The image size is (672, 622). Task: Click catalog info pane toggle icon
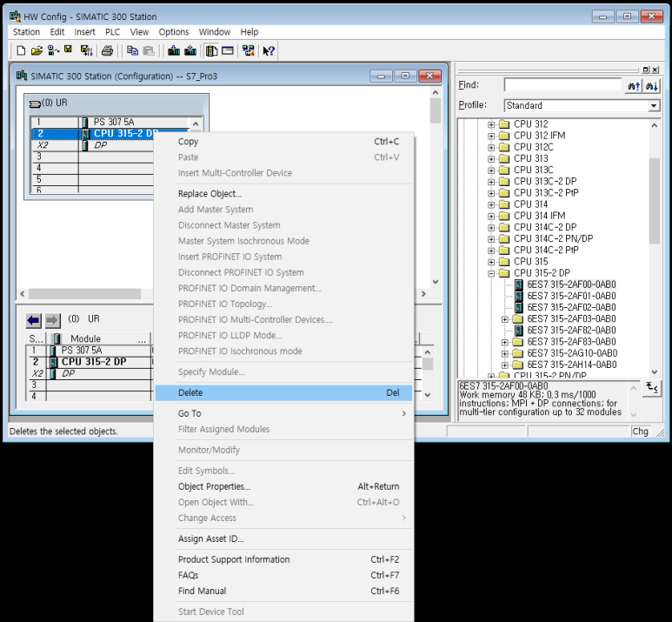652,388
